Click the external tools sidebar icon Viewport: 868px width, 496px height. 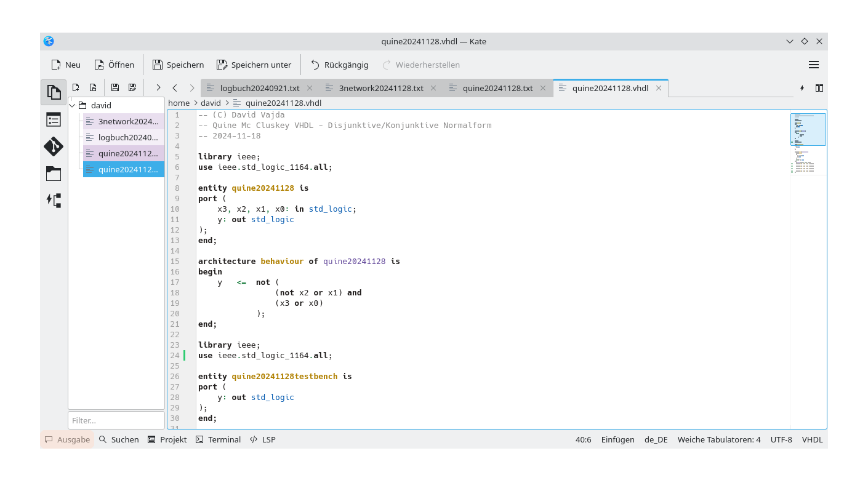(x=54, y=200)
